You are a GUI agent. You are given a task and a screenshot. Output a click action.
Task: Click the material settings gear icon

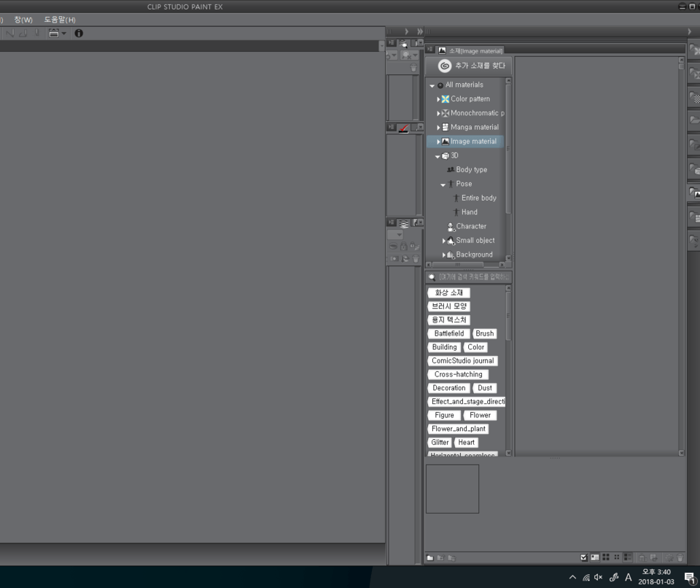(669, 557)
